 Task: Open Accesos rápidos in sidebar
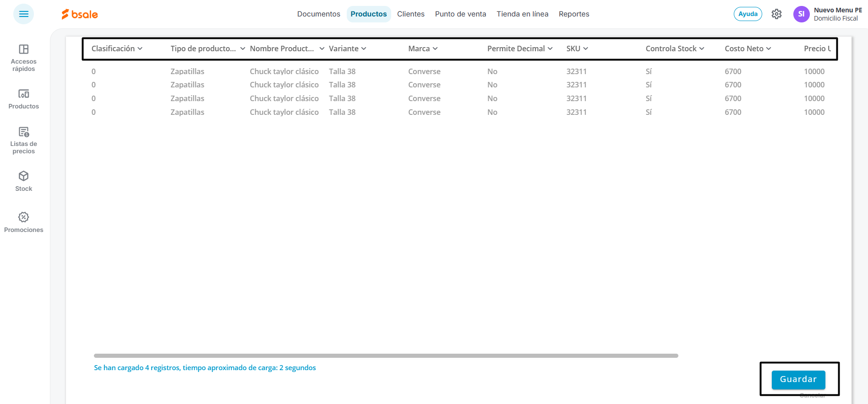pyautogui.click(x=24, y=58)
